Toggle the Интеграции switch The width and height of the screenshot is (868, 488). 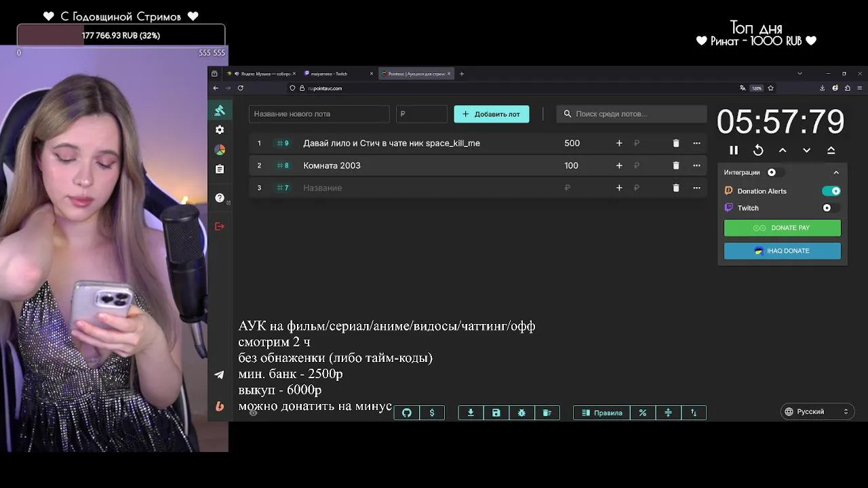click(775, 172)
